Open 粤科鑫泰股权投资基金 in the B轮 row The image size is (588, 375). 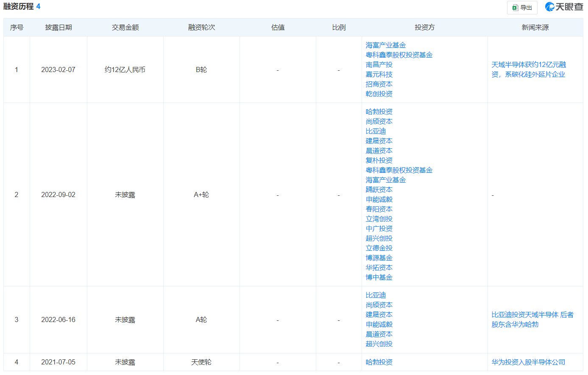point(399,55)
